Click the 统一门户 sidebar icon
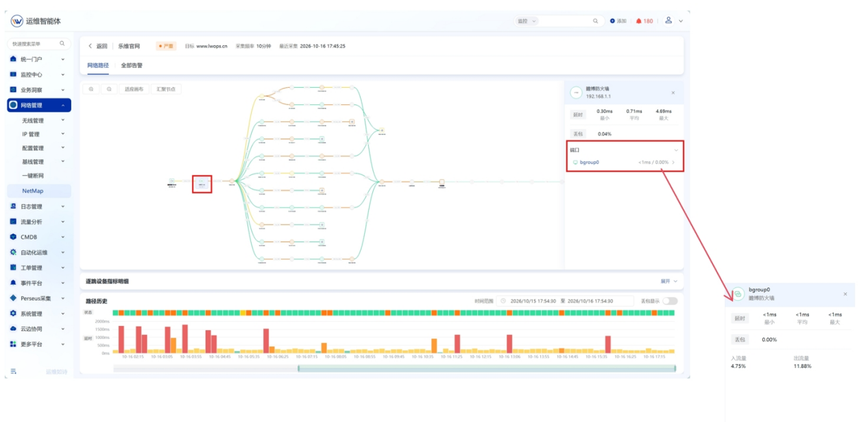 (13, 60)
